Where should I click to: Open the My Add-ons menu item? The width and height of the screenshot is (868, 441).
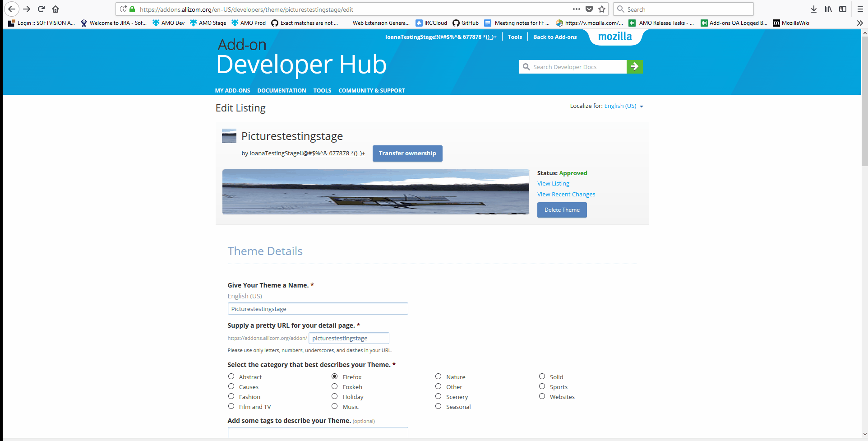[232, 90]
